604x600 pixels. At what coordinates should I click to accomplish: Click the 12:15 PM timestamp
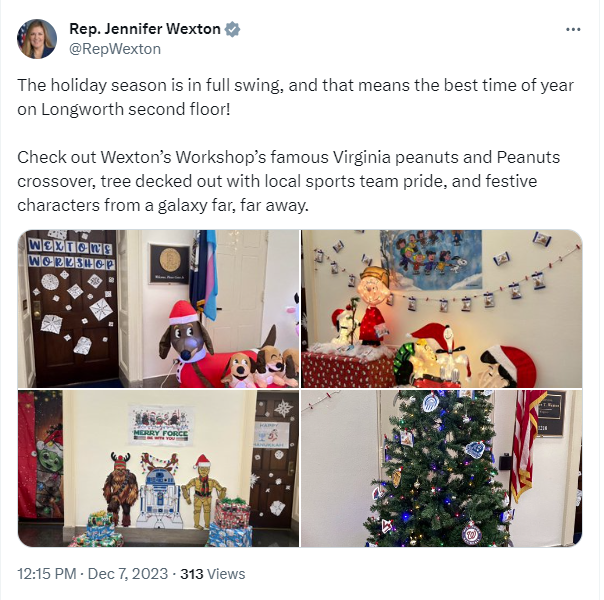click(x=47, y=574)
